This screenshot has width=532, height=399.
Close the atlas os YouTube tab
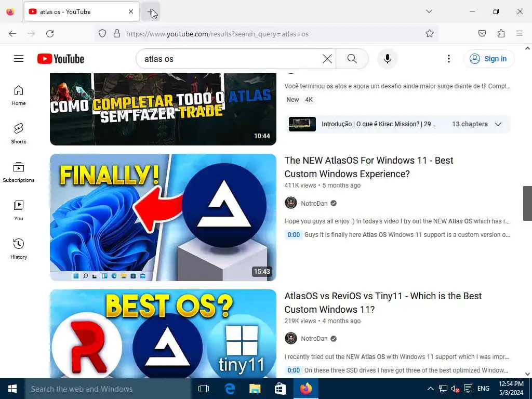point(131,12)
